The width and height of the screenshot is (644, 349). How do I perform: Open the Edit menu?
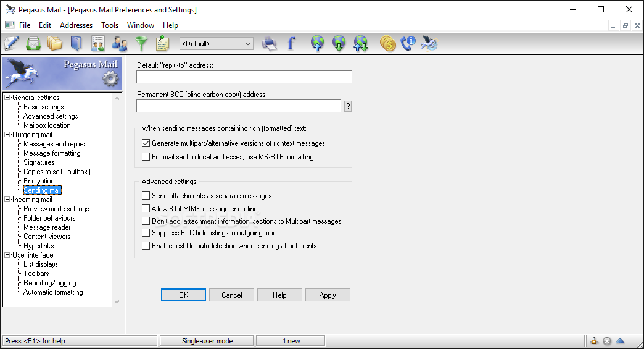[x=45, y=25]
